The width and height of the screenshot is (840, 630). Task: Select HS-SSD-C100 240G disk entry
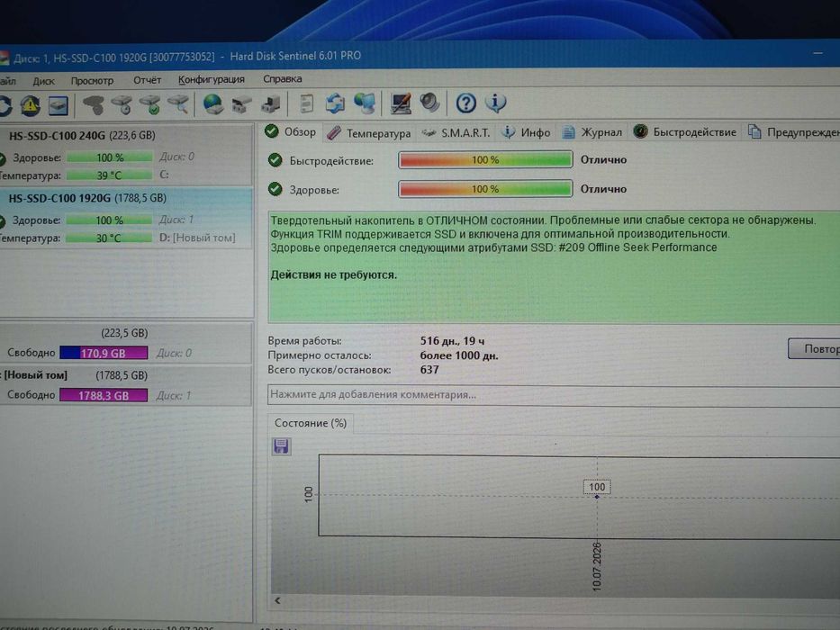click(x=126, y=155)
